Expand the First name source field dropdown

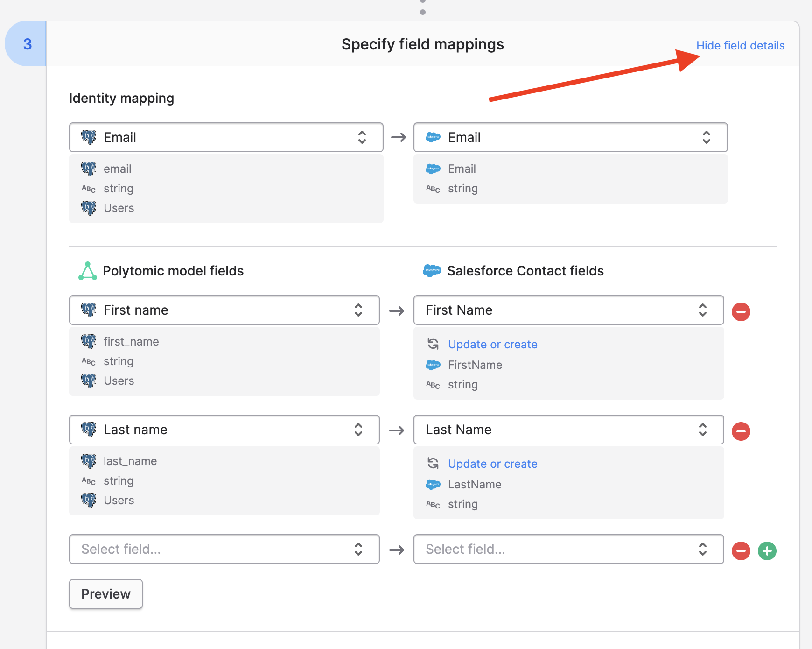click(x=224, y=310)
